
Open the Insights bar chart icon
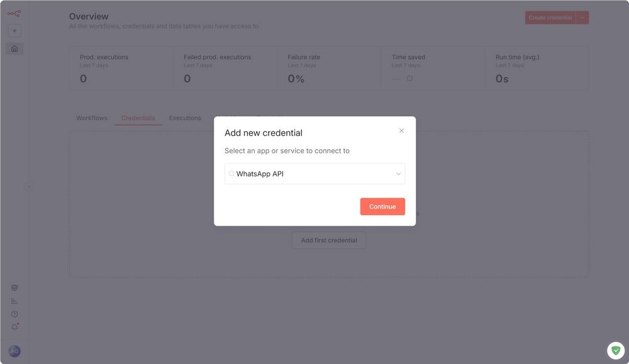pos(14,301)
